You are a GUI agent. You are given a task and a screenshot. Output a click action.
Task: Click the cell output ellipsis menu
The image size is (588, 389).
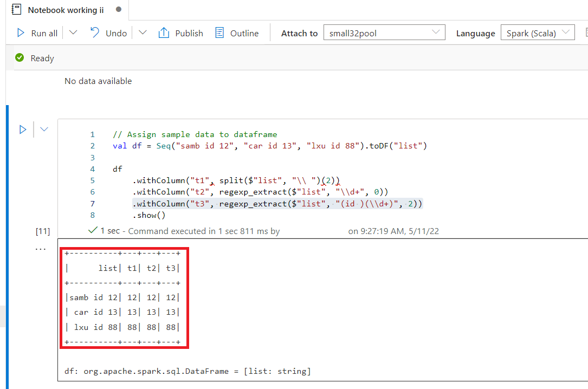40,249
